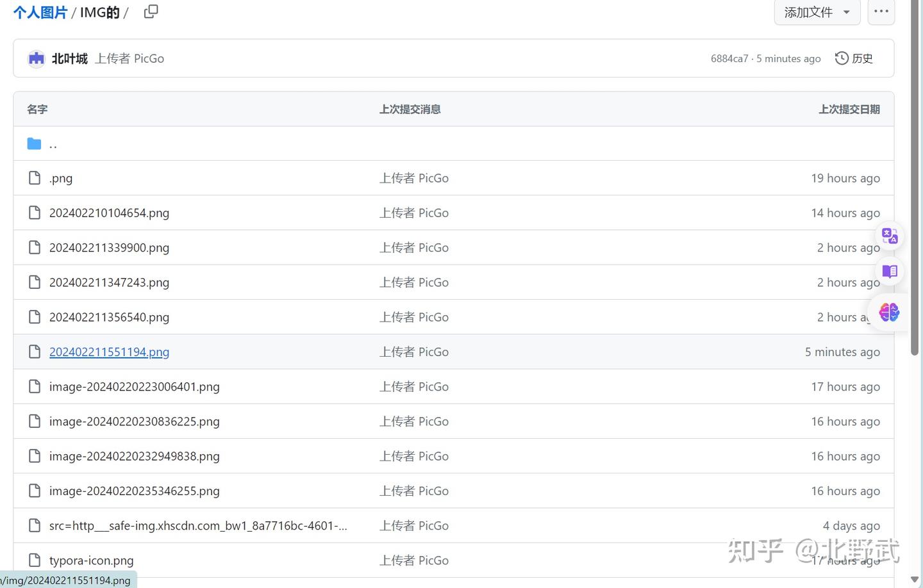Open file 202402211551194.png
Image resolution: width=923 pixels, height=588 pixels.
[109, 352]
